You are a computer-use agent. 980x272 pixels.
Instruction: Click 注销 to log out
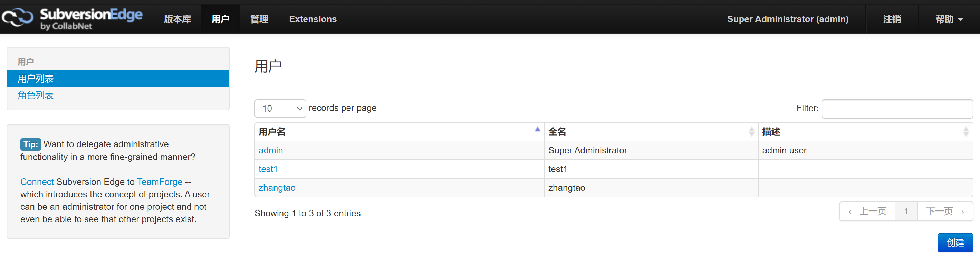click(892, 19)
